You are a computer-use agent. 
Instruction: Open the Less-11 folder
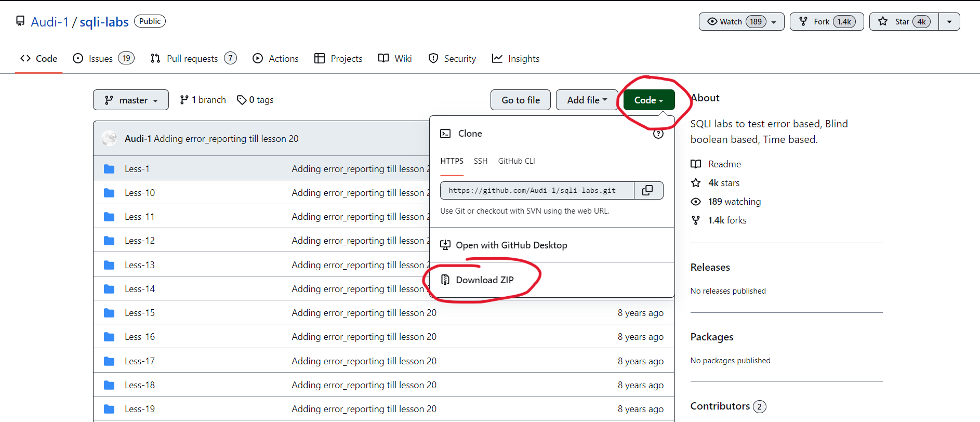tap(140, 217)
